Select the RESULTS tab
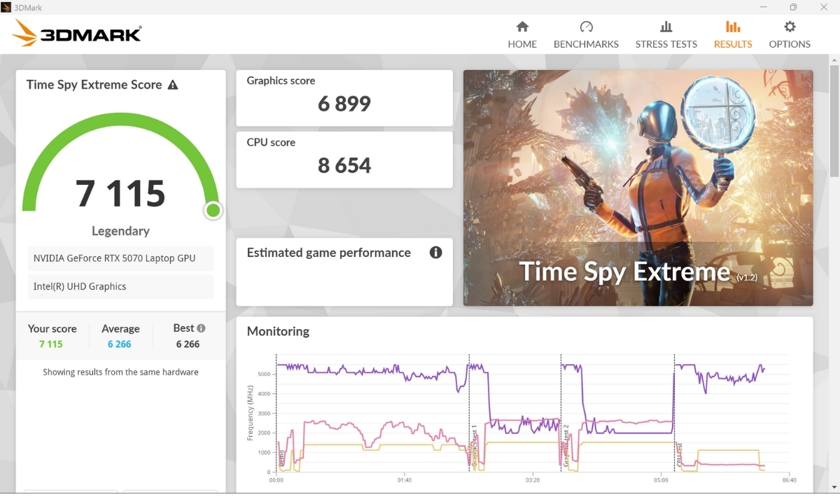 (733, 34)
